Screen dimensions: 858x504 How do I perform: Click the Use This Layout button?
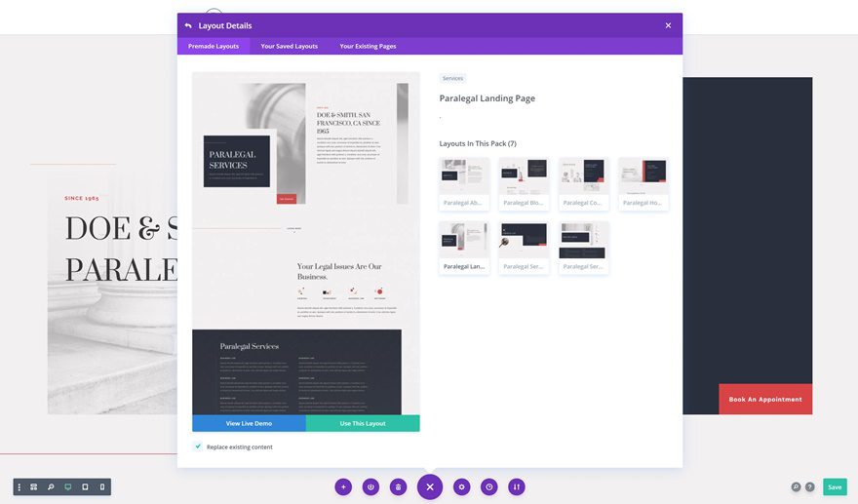363,423
